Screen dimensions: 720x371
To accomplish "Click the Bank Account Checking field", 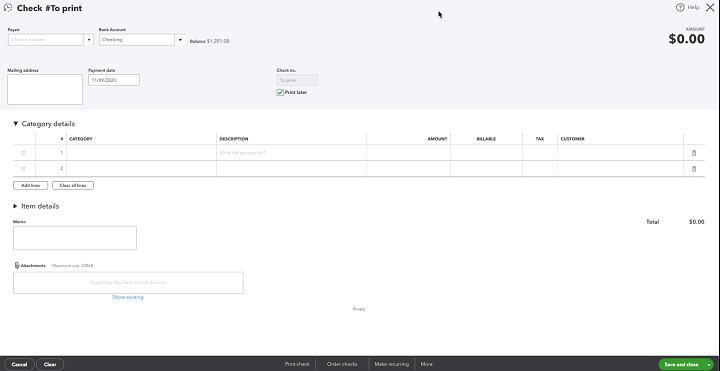I will coord(137,40).
